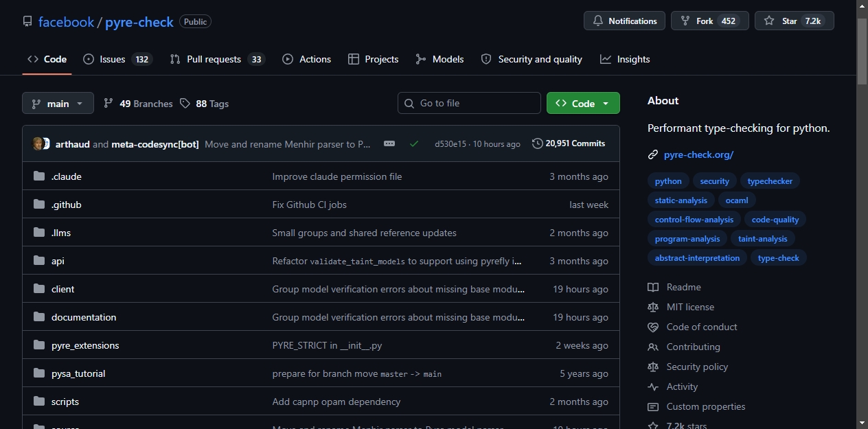Image resolution: width=868 pixels, height=429 pixels.
Task: Star the pyre-check repository
Action: tap(795, 21)
